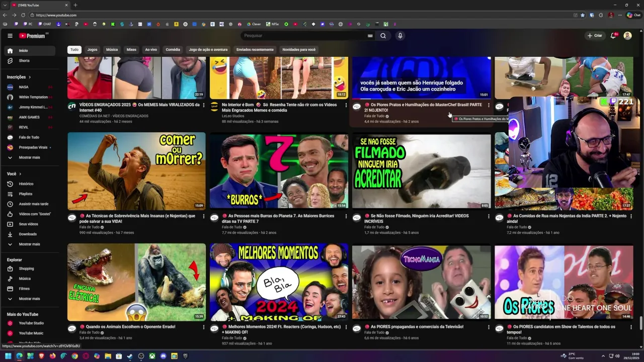
Task: Start voice search with microphone icon
Action: coord(400,36)
